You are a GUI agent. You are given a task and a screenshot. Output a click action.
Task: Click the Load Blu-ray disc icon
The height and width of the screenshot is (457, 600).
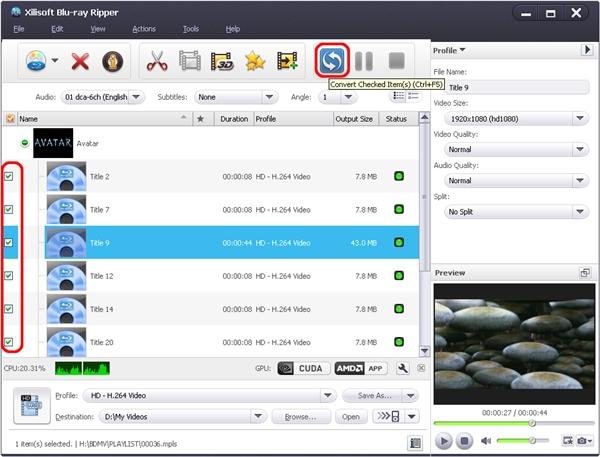[36, 60]
